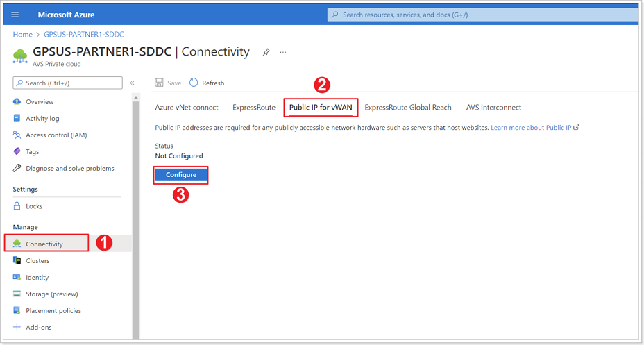This screenshot has width=644, height=345.
Task: Click the Save disk icon
Action: 159,83
